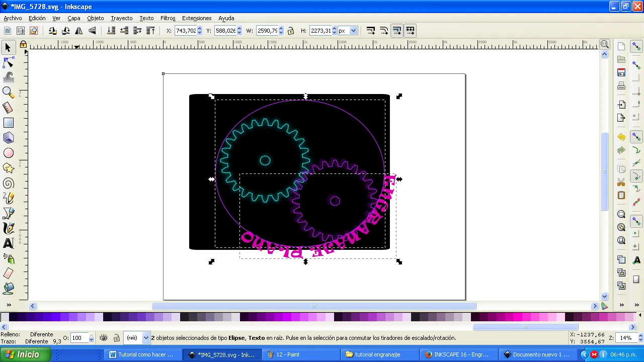Step the width W spinner arrows
644x362 pixels.
point(281,31)
